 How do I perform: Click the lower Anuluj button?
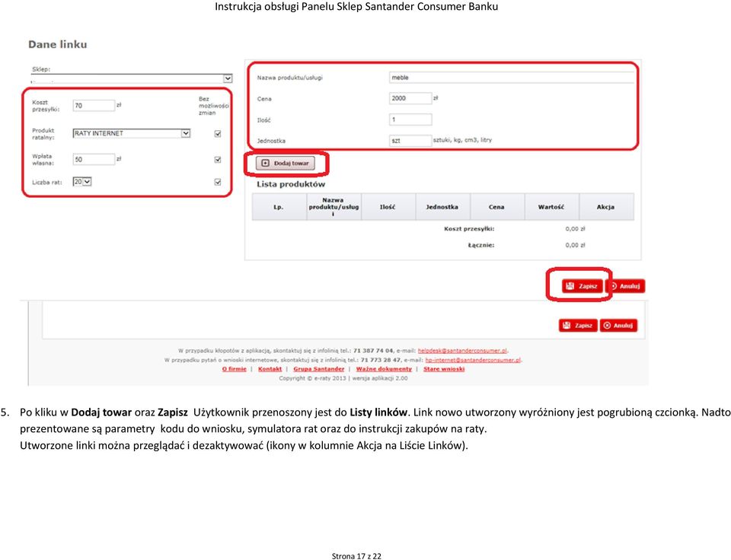618,325
